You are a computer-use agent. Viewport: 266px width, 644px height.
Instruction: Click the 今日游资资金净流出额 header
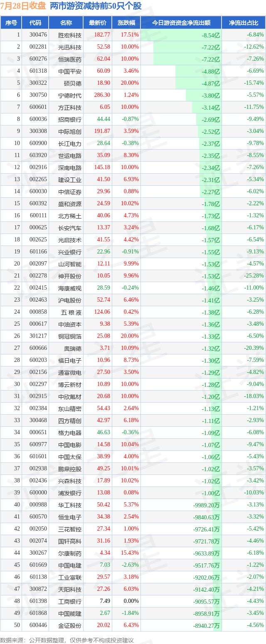(x=181, y=23)
